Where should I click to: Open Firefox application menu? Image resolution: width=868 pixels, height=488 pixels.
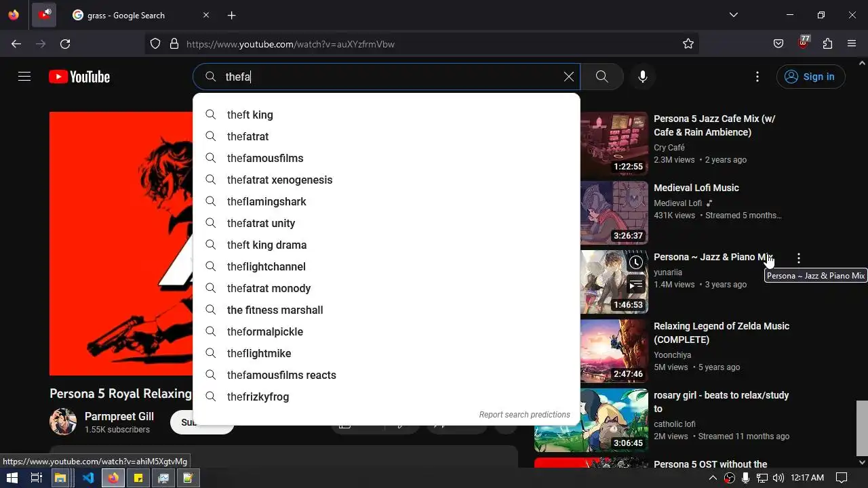[x=852, y=44]
